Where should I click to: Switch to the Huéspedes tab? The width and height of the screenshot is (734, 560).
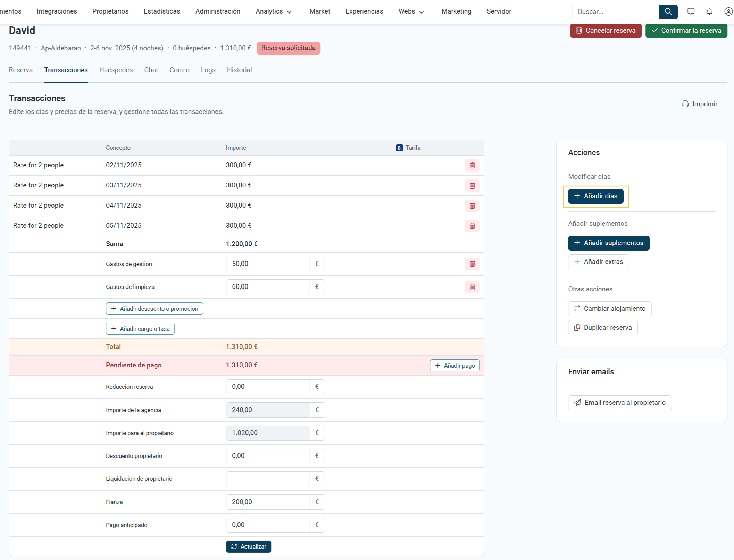[x=116, y=70]
